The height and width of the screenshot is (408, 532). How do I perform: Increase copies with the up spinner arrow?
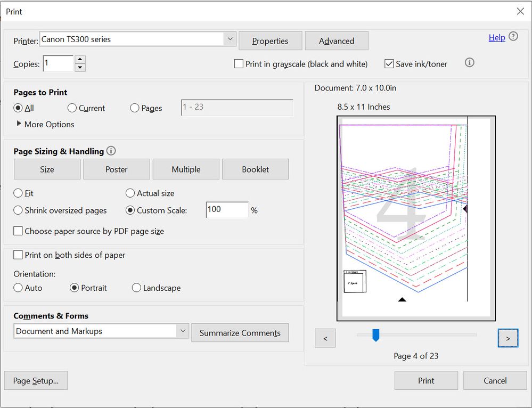(80, 59)
